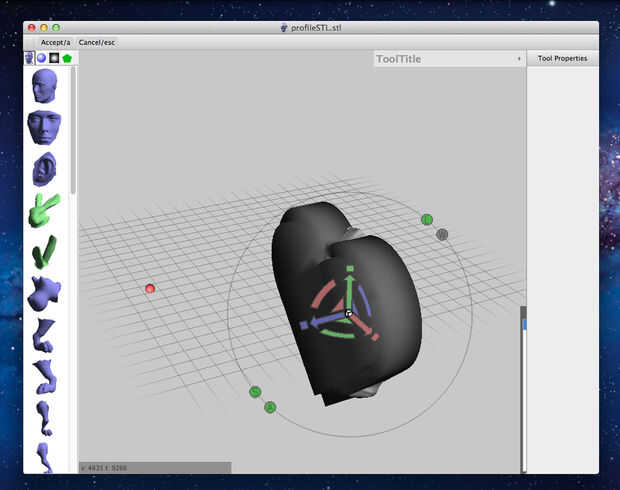This screenshot has width=620, height=490.
Task: Minimize window with the yellow button
Action: [44, 28]
